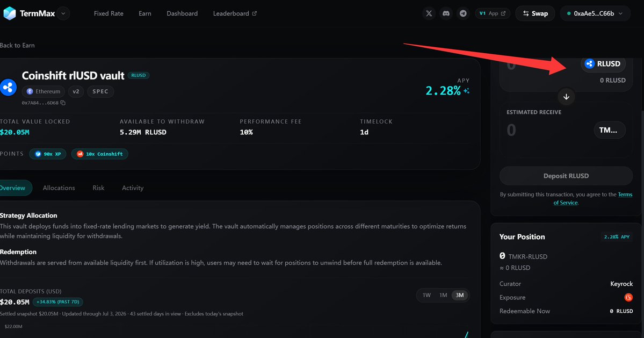Open the X (Twitter) social icon

tap(429, 13)
